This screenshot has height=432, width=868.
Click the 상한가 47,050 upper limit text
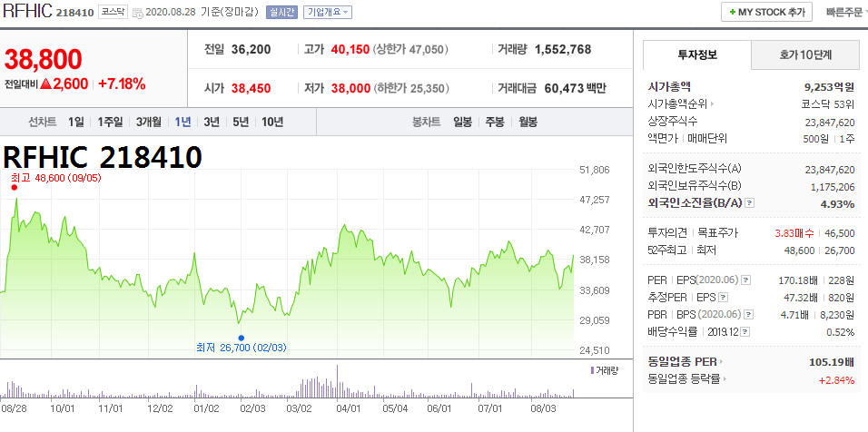tap(410, 50)
